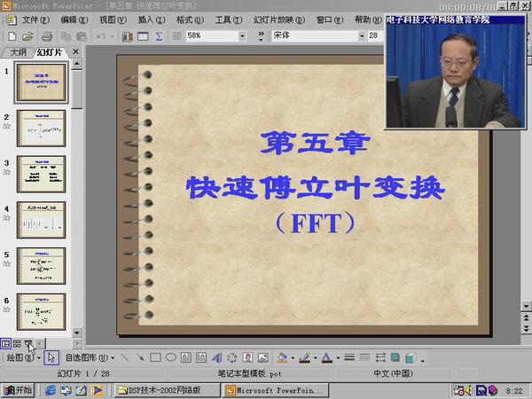The height and width of the screenshot is (399, 532).
Task: Click the font color swatch icon
Action: tap(325, 358)
